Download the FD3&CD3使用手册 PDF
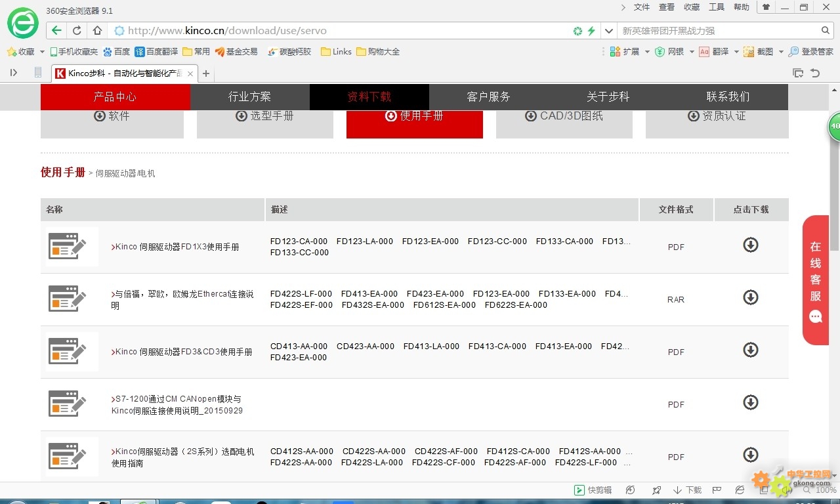840x504 pixels. [751, 350]
